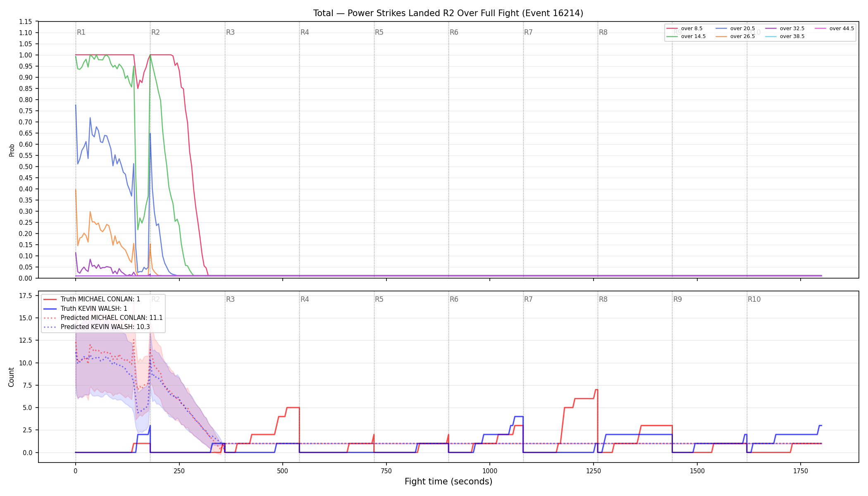The width and height of the screenshot is (868, 496).
Task: Click the '1000' tick on fight time axis
Action: point(490,471)
